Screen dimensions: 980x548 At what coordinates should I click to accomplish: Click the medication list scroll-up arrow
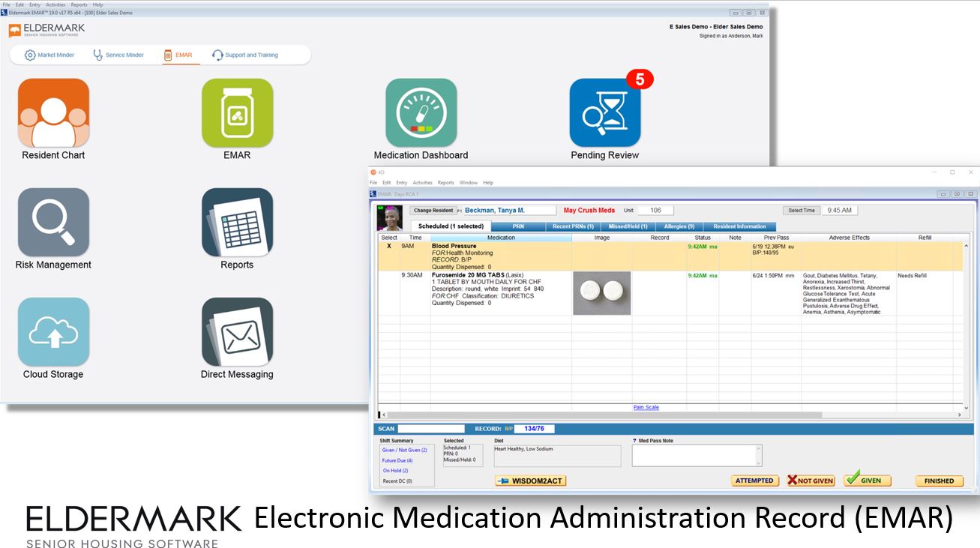pos(966,246)
